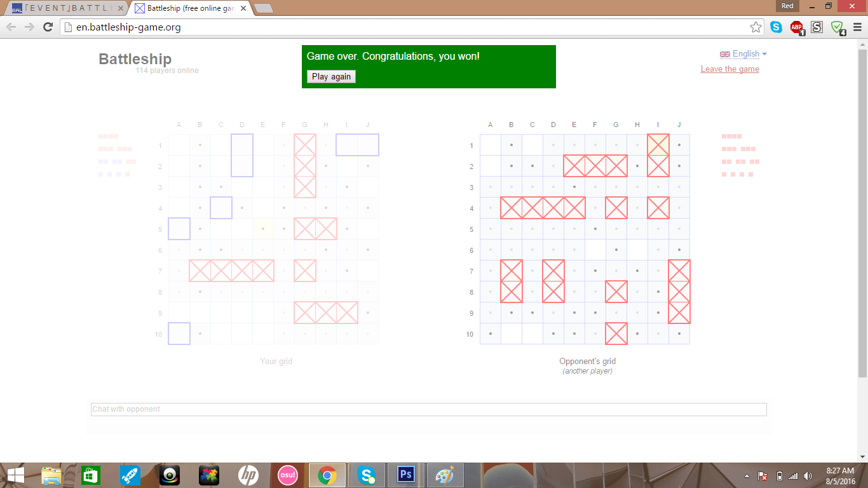
Task: Open the Windows Store from taskbar
Action: pyautogui.click(x=90, y=475)
